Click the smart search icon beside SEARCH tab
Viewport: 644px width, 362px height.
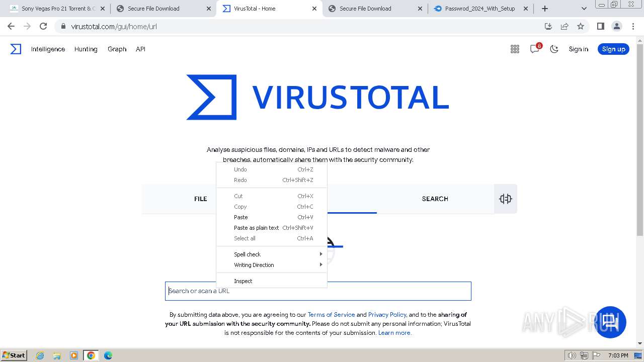point(506,199)
